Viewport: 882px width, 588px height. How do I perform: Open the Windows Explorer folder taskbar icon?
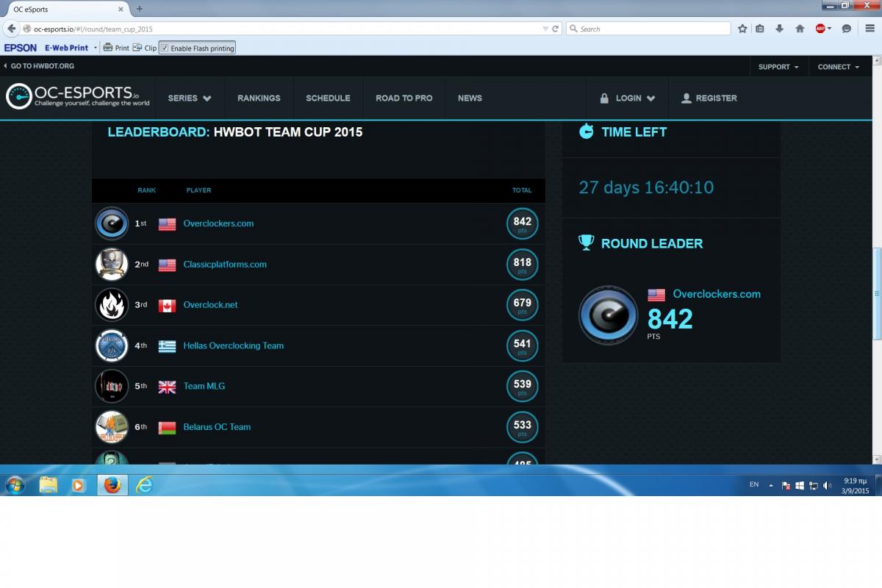click(49, 485)
